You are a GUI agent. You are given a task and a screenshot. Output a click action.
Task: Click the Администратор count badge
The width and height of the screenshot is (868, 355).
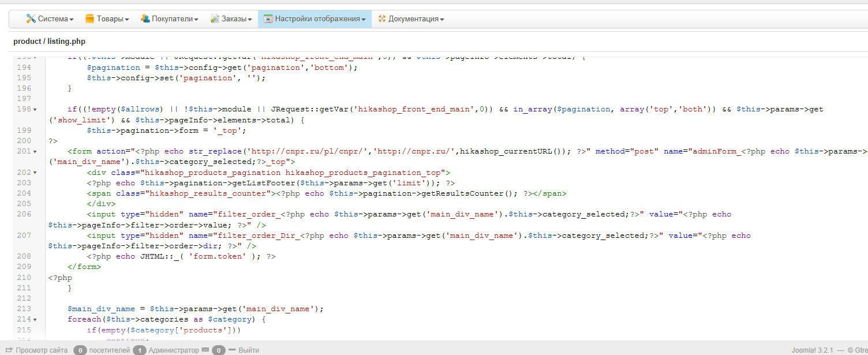click(x=139, y=350)
